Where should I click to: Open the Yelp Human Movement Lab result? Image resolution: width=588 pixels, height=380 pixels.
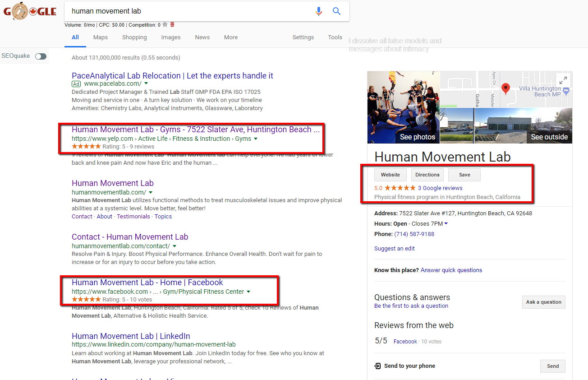coord(196,130)
